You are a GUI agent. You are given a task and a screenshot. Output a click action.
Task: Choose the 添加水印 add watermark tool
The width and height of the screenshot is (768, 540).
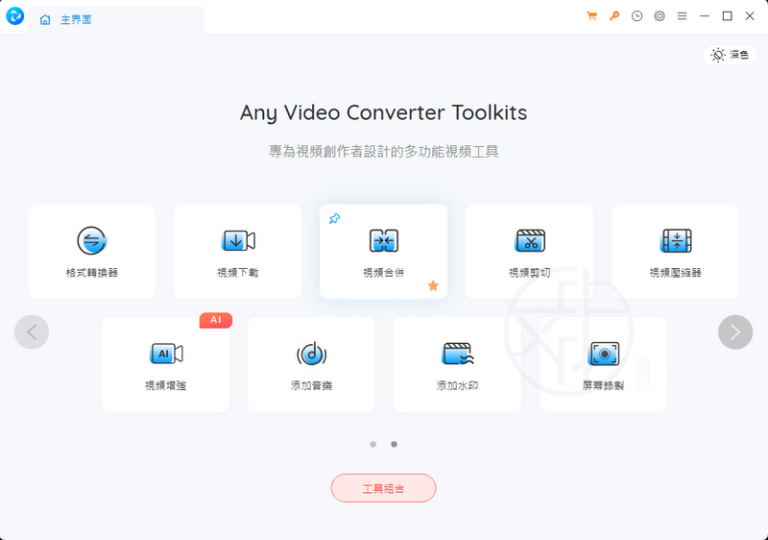[x=457, y=364]
